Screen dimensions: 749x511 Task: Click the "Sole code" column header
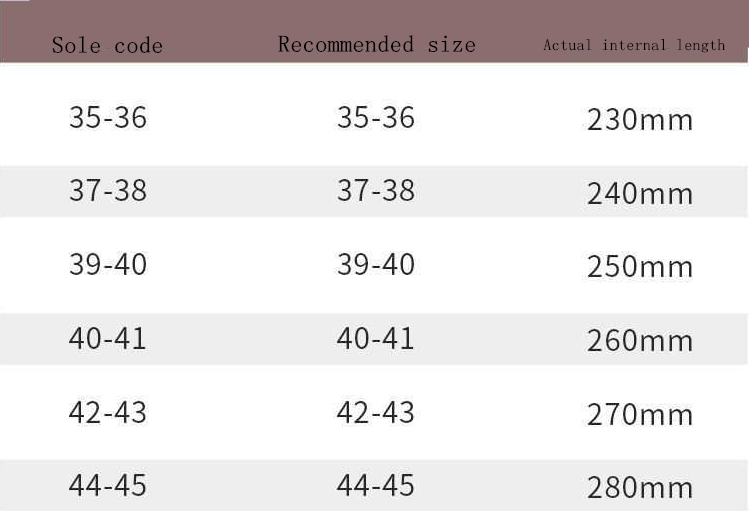coord(107,45)
